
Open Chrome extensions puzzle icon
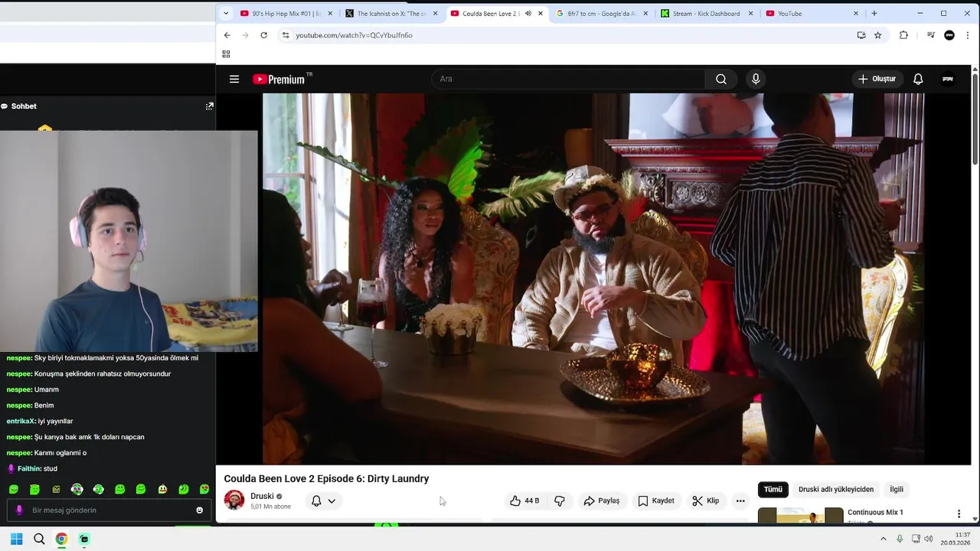point(903,35)
